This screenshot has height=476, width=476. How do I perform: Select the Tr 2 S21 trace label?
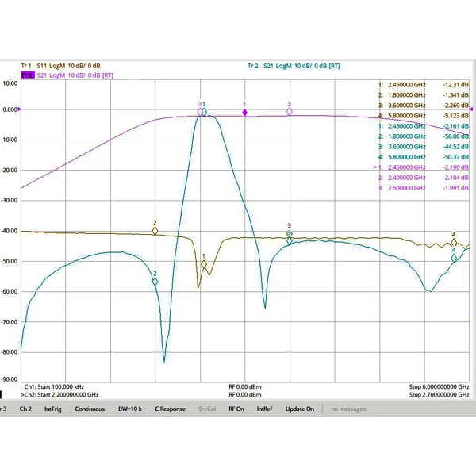pos(294,66)
